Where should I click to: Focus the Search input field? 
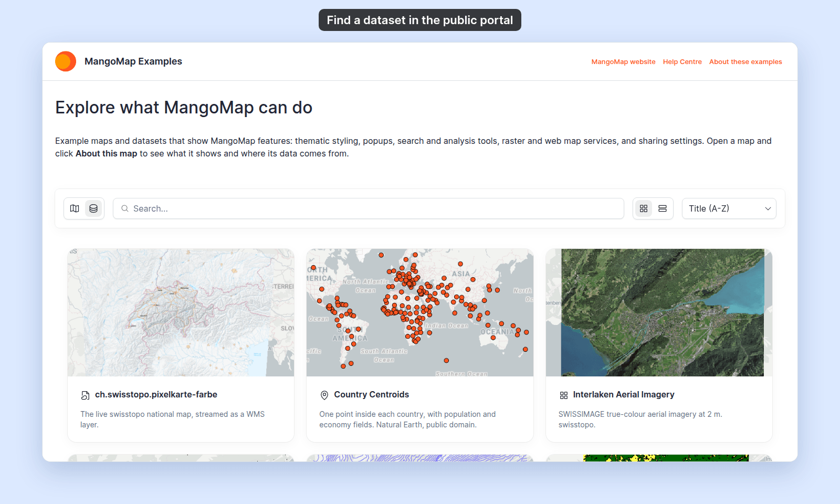point(369,208)
